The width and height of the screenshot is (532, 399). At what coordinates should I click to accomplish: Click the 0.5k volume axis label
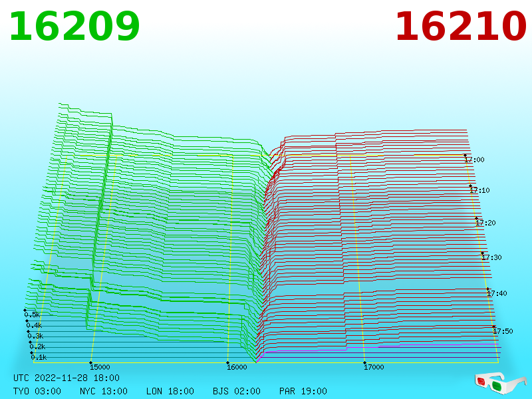point(32,315)
